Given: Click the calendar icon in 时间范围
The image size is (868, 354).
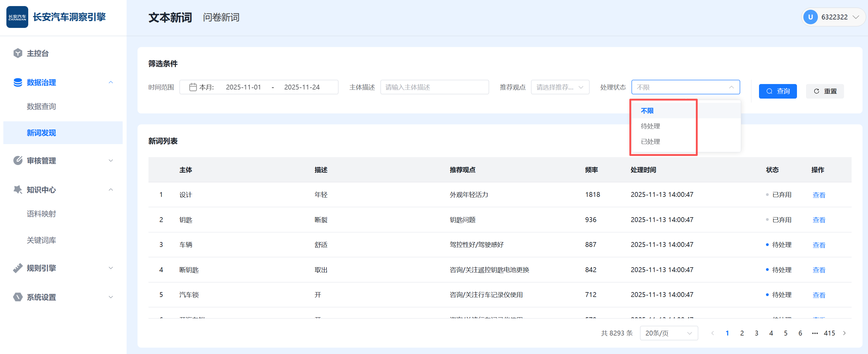Looking at the screenshot, I should [193, 87].
